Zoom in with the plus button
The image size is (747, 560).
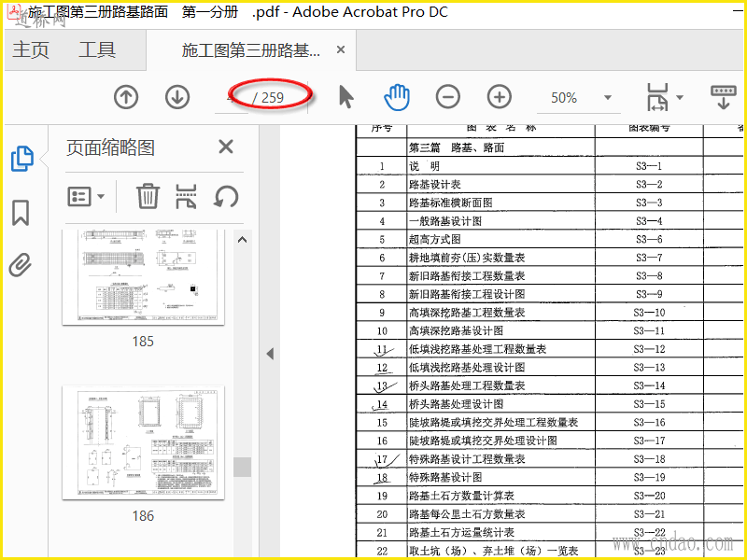point(500,97)
